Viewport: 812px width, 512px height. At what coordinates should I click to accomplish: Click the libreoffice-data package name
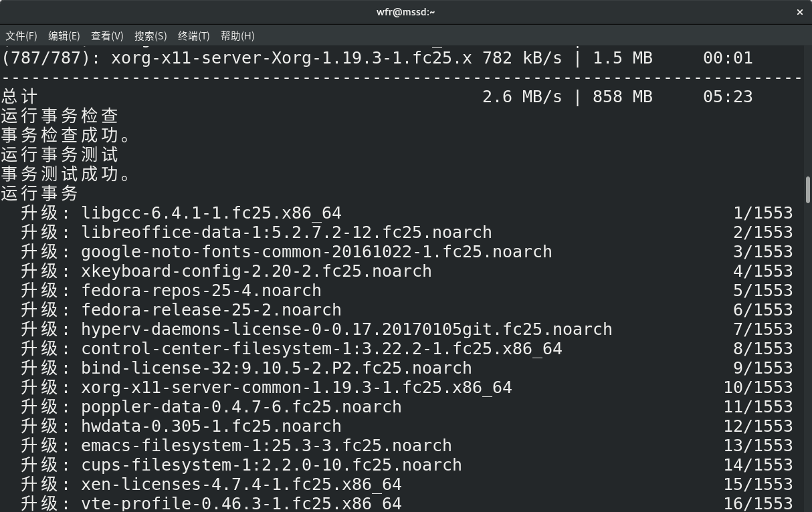click(286, 233)
